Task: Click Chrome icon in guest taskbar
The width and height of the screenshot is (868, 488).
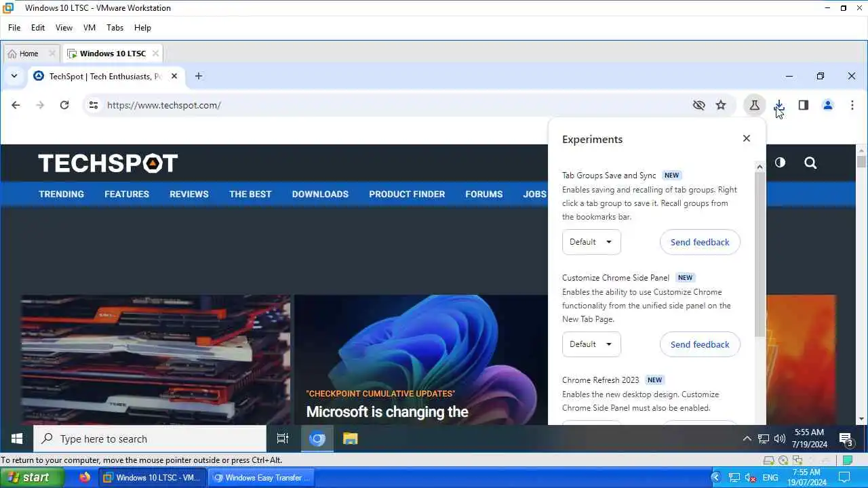Action: (317, 439)
